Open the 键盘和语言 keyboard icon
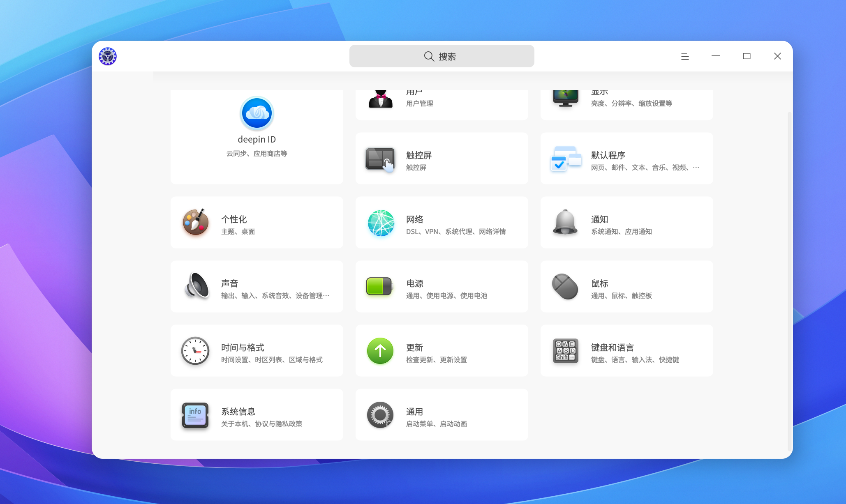 [566, 351]
